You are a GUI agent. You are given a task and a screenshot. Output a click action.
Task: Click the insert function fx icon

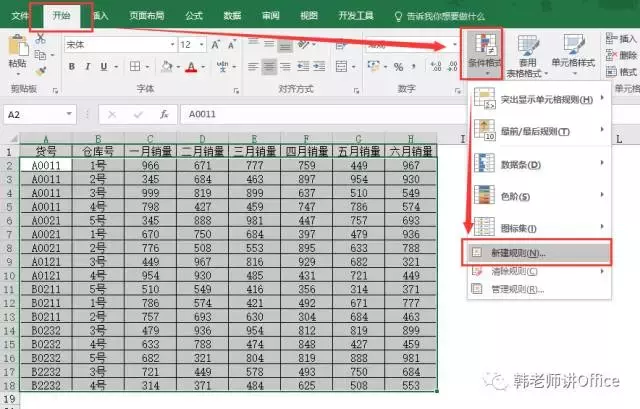pos(164,114)
